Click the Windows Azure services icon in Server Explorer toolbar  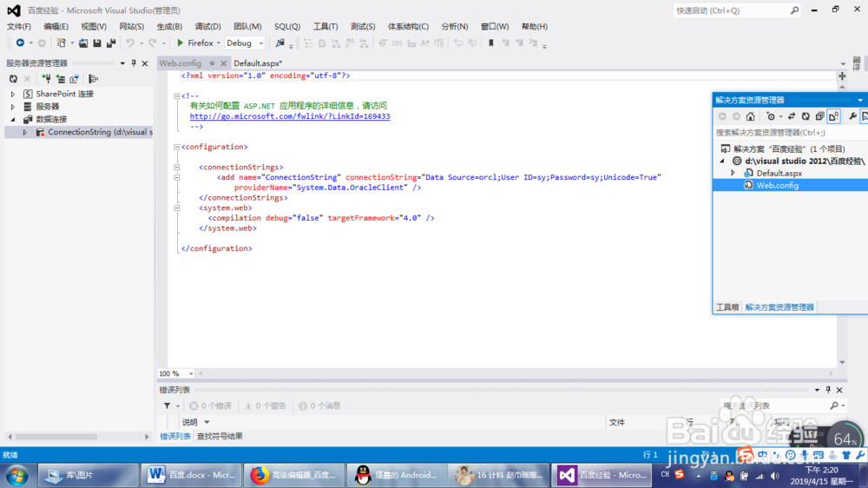point(93,79)
